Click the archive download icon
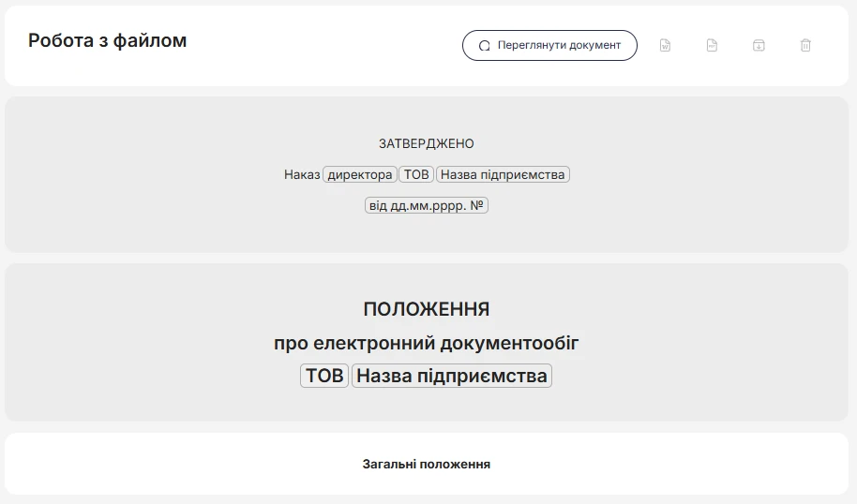This screenshot has height=504, width=857. [759, 45]
